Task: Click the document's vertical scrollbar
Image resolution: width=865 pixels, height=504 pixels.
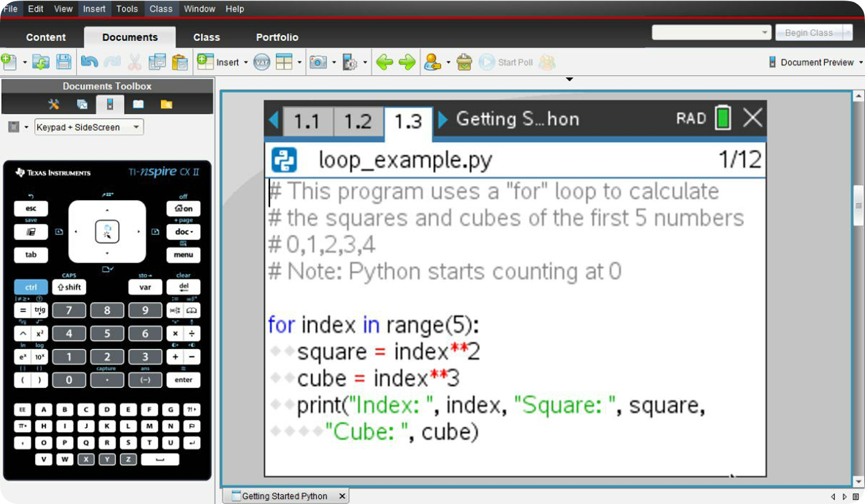Action: [x=858, y=206]
